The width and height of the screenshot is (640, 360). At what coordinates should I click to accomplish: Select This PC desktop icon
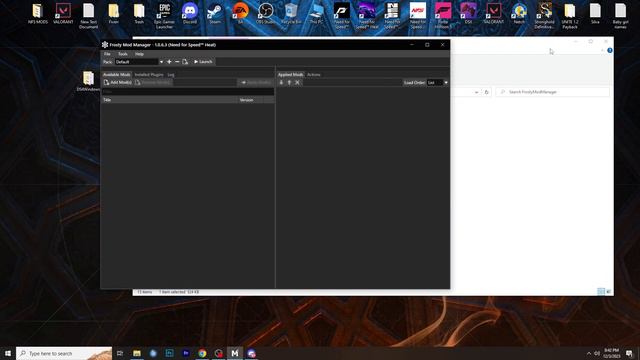[x=316, y=14]
